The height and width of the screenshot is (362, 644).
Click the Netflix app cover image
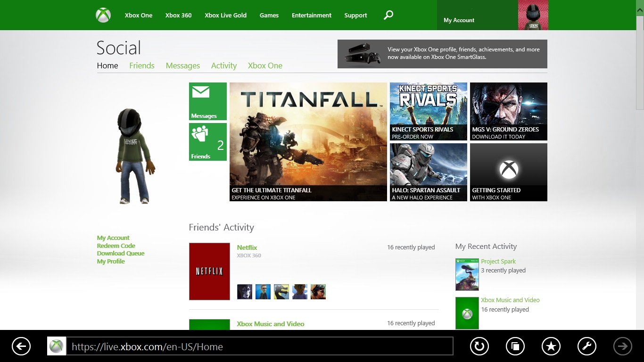(209, 271)
